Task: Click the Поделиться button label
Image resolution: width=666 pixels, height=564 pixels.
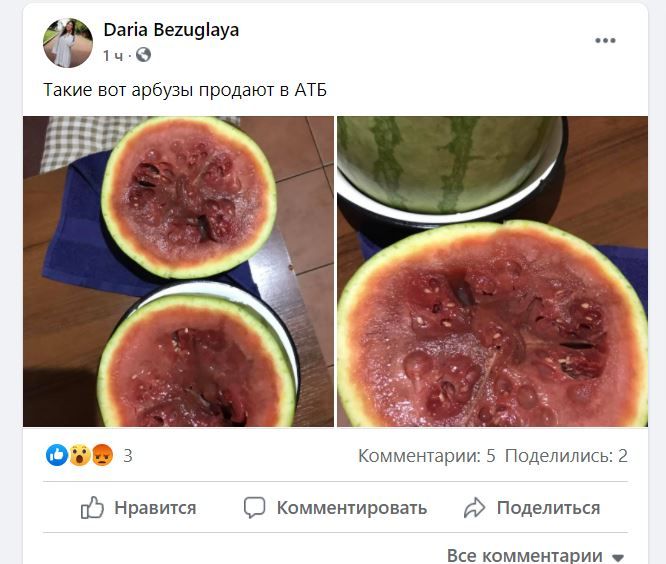Action: [x=549, y=508]
